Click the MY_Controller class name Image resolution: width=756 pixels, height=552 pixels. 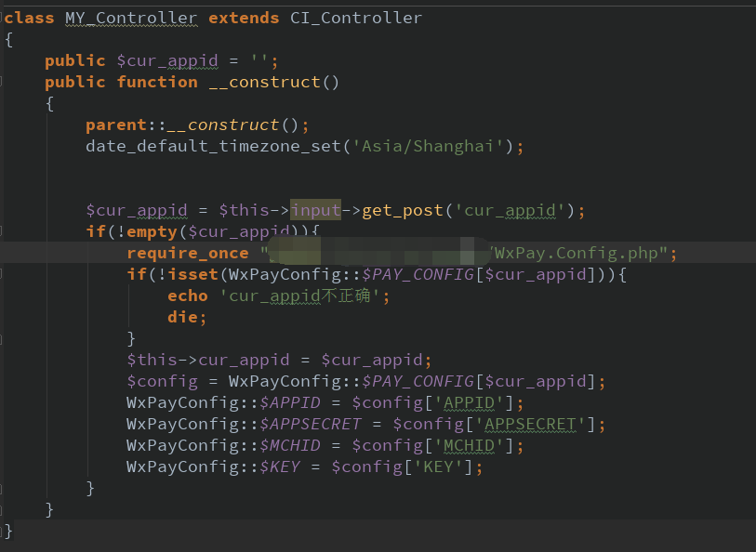click(x=130, y=18)
